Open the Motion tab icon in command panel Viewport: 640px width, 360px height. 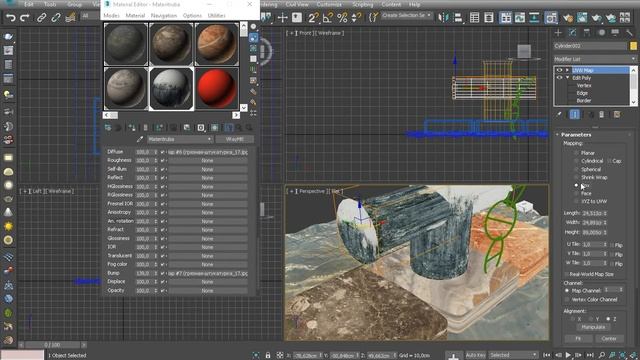(x=602, y=33)
